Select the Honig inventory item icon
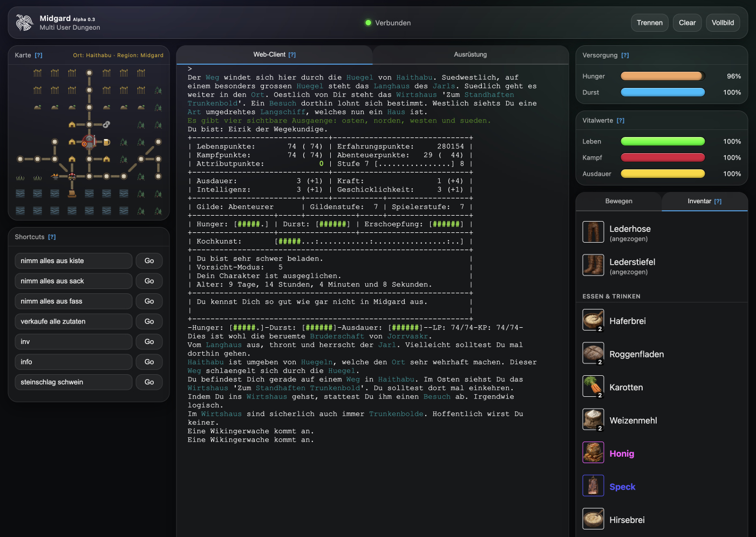This screenshot has width=756, height=537. coord(593,453)
